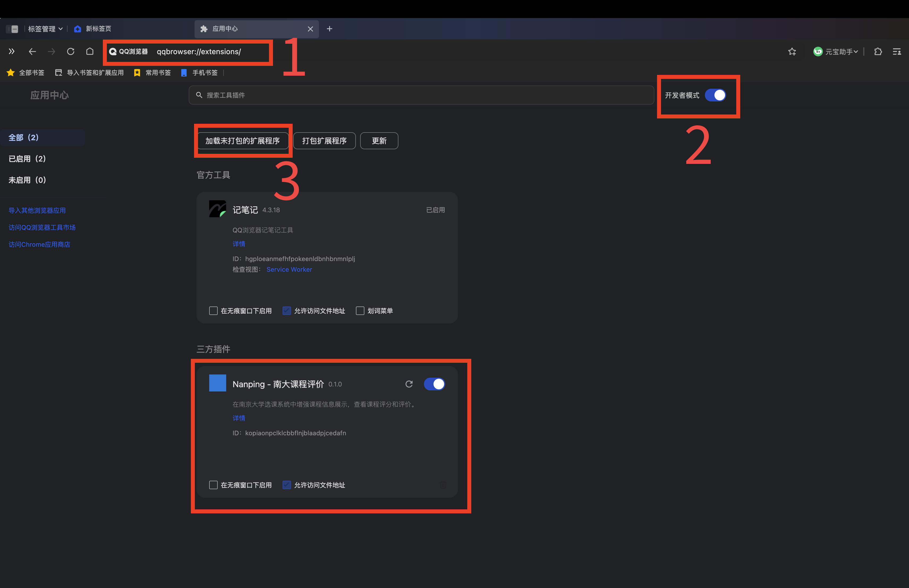The height and width of the screenshot is (588, 909).
Task: Uncheck 允许访问文件地址 for Nanping
Action: 287,485
